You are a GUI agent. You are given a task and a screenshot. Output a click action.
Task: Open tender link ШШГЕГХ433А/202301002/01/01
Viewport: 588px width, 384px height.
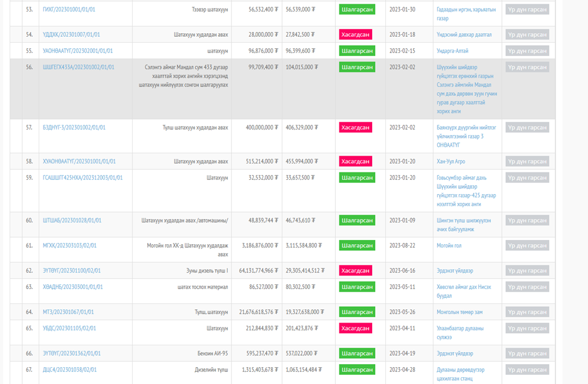point(78,67)
